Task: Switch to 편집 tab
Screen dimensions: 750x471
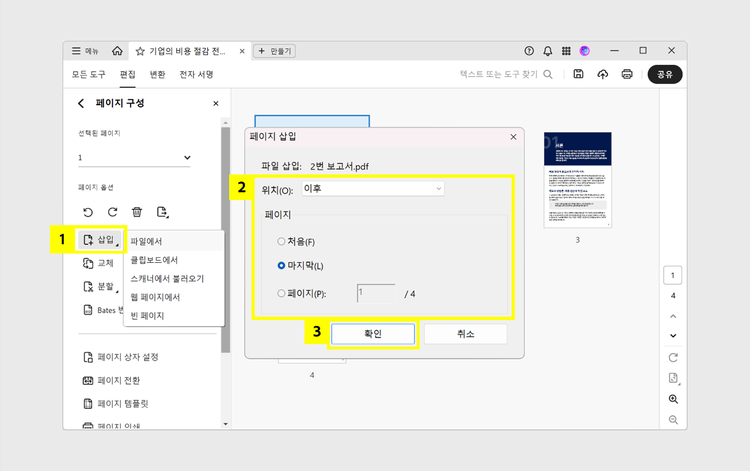Action: coord(128,74)
